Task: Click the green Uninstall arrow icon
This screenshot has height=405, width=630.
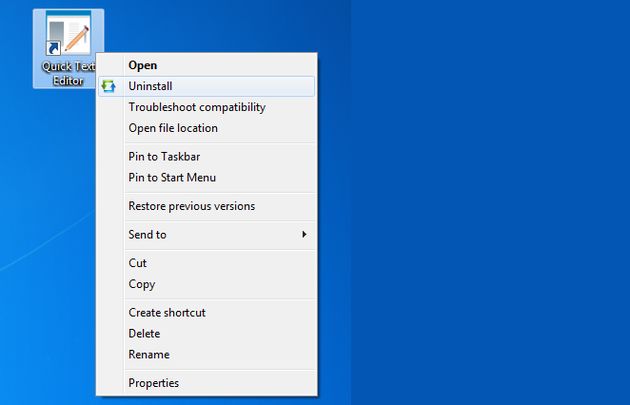Action: 108,86
